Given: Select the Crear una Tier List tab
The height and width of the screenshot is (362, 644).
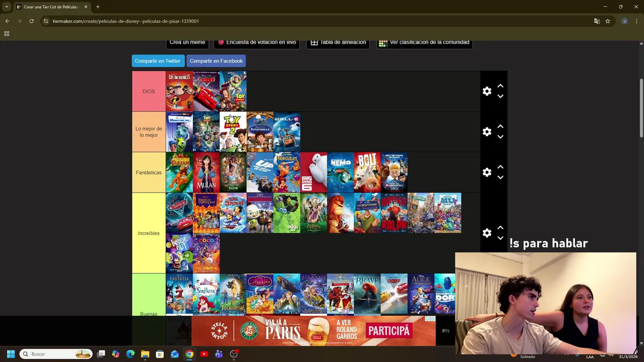Looking at the screenshot, I should click(x=52, y=7).
